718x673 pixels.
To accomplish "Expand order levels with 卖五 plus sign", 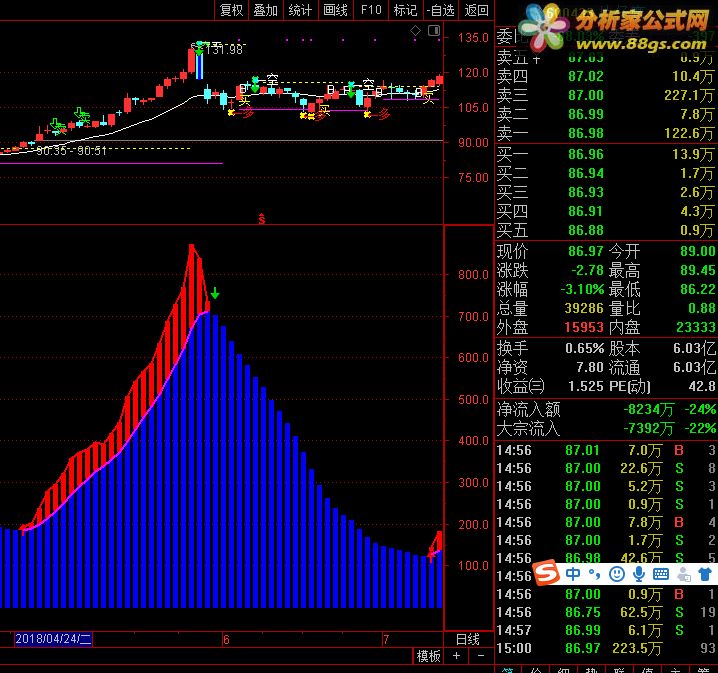I will [536, 59].
